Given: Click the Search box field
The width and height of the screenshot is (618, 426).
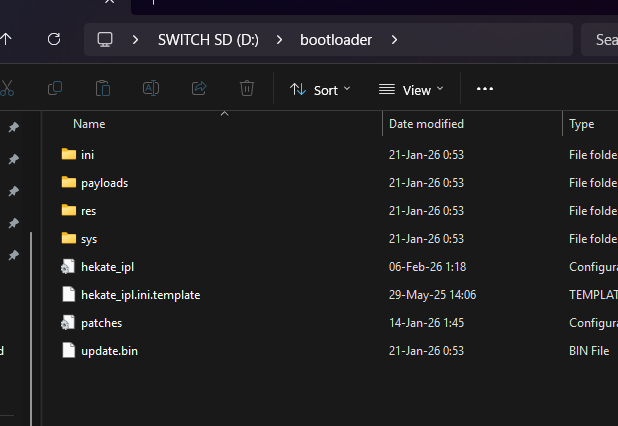Looking at the screenshot, I should coord(599,39).
